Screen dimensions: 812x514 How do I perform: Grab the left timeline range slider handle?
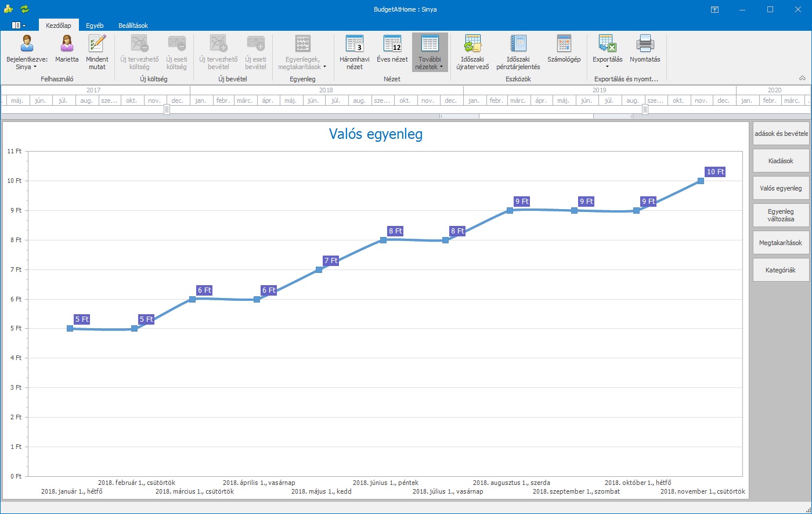pyautogui.click(x=167, y=109)
